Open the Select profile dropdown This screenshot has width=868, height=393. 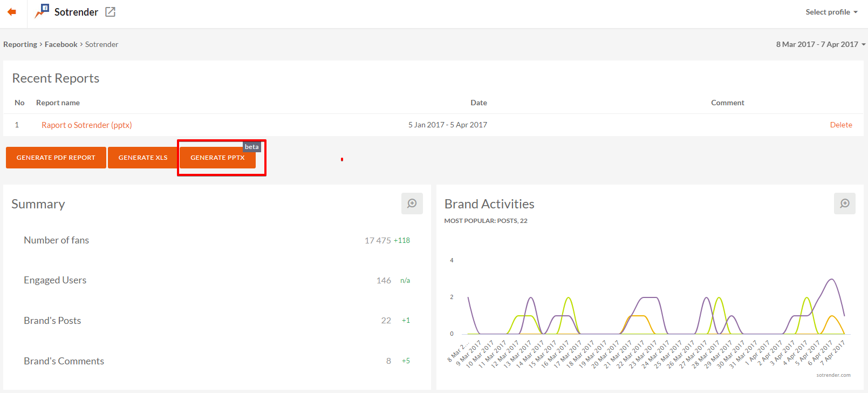(831, 12)
